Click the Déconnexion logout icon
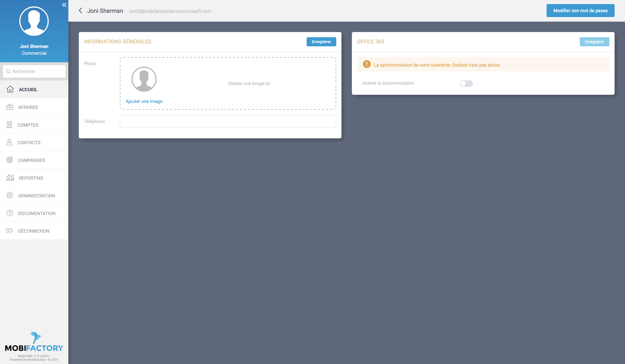 [10, 231]
